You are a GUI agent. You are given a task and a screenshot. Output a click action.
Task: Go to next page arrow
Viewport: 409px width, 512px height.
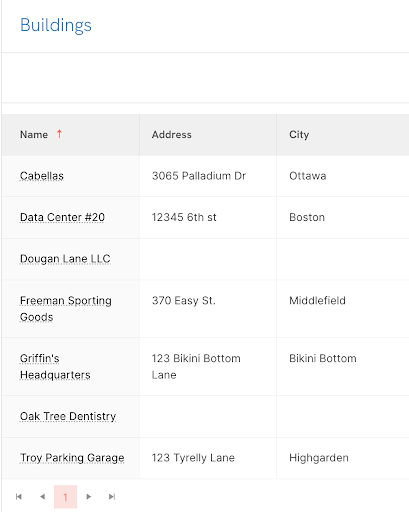[x=89, y=497]
